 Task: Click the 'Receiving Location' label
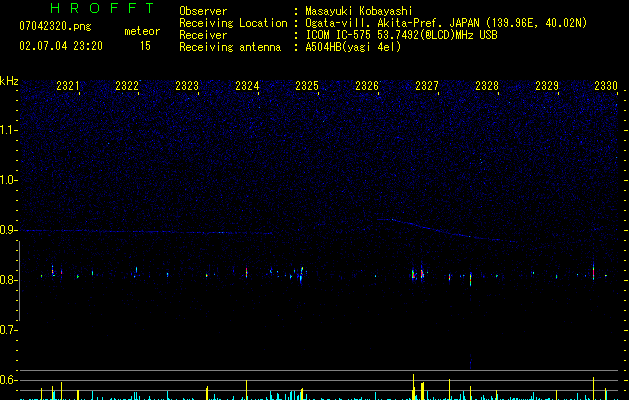click(x=233, y=23)
